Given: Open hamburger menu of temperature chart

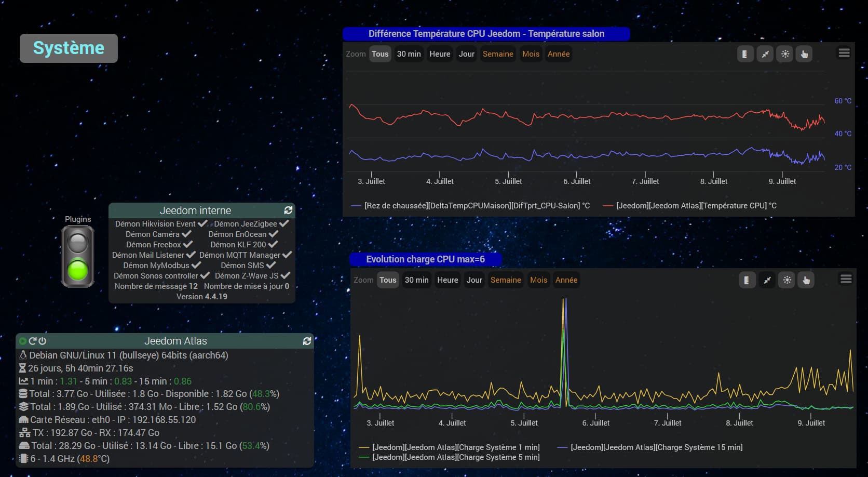Looking at the screenshot, I should [x=844, y=53].
